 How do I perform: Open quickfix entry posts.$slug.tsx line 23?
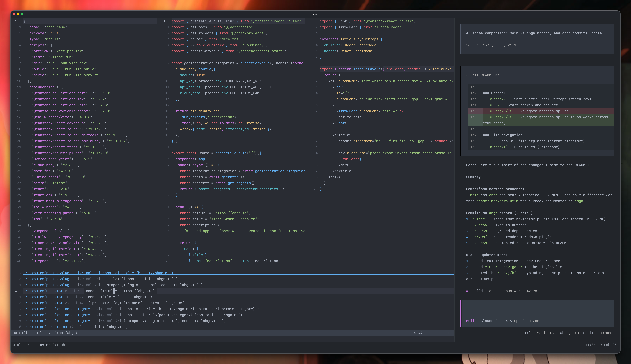tap(98, 273)
